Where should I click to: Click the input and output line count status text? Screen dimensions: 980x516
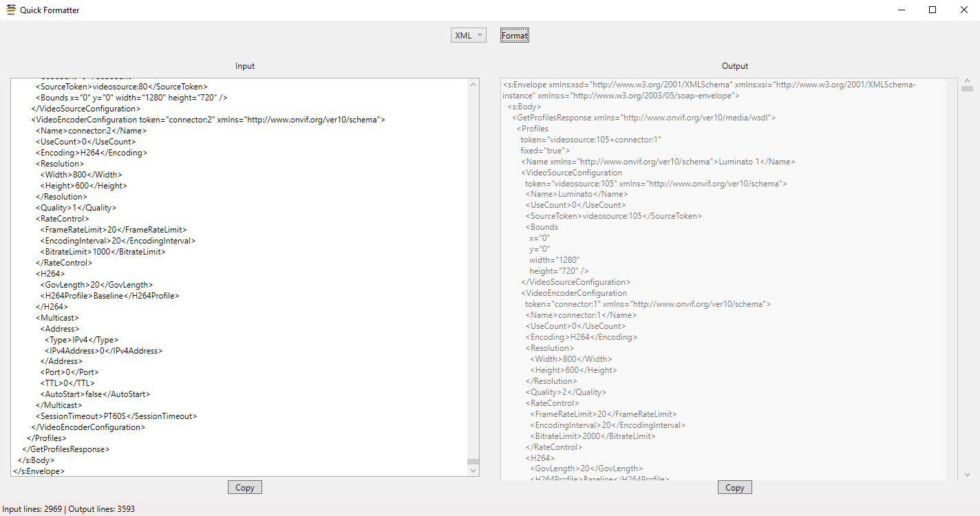coord(69,509)
